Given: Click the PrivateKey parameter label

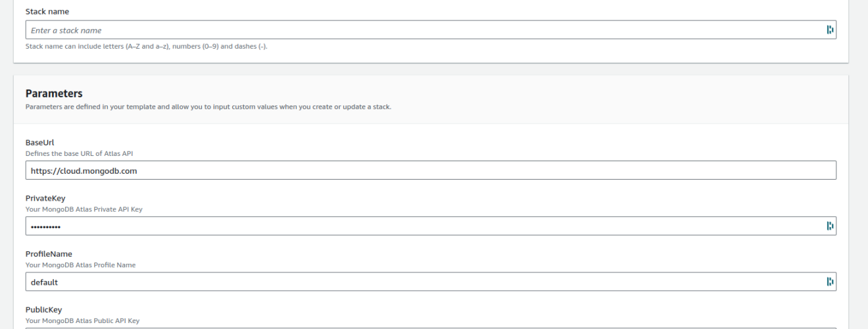Looking at the screenshot, I should [x=45, y=199].
